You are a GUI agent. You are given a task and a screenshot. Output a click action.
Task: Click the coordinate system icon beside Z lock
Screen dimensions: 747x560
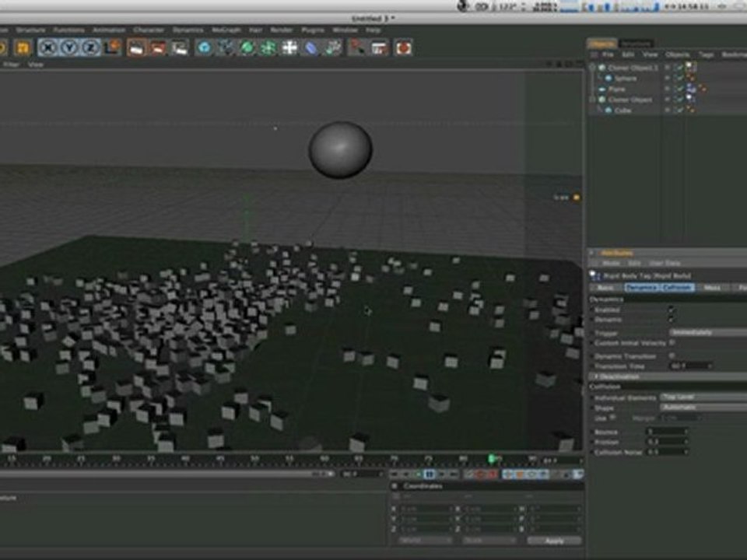(114, 47)
